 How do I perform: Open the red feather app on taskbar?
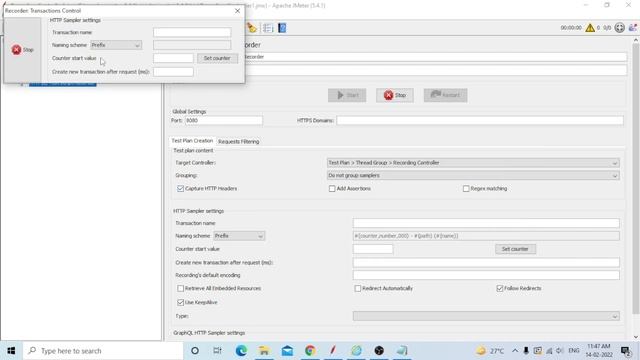[x=333, y=351]
